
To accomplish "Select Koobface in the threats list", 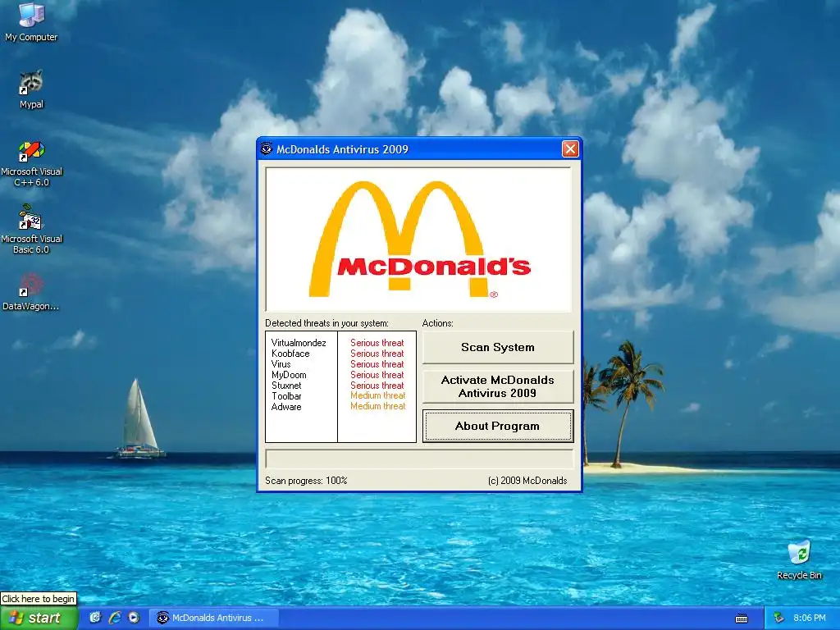I will pos(290,354).
